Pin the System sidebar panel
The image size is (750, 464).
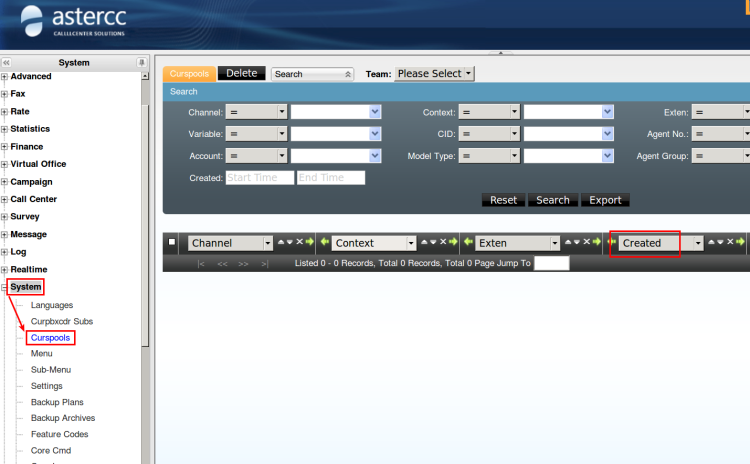pyautogui.click(x=142, y=62)
